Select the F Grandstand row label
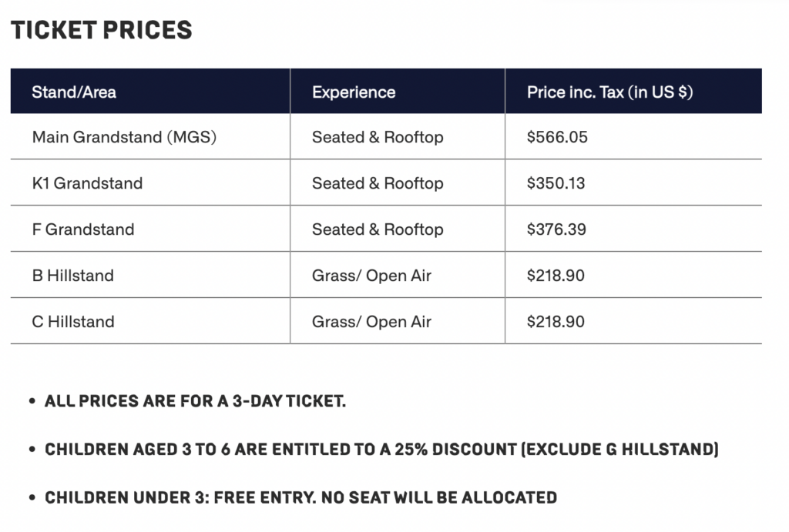 tap(83, 229)
